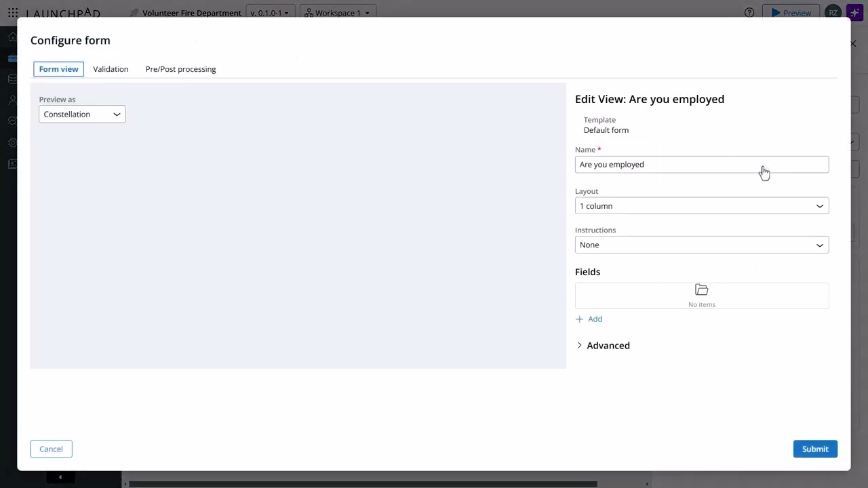Click the Volunteer Fire Department app name

coord(192,13)
